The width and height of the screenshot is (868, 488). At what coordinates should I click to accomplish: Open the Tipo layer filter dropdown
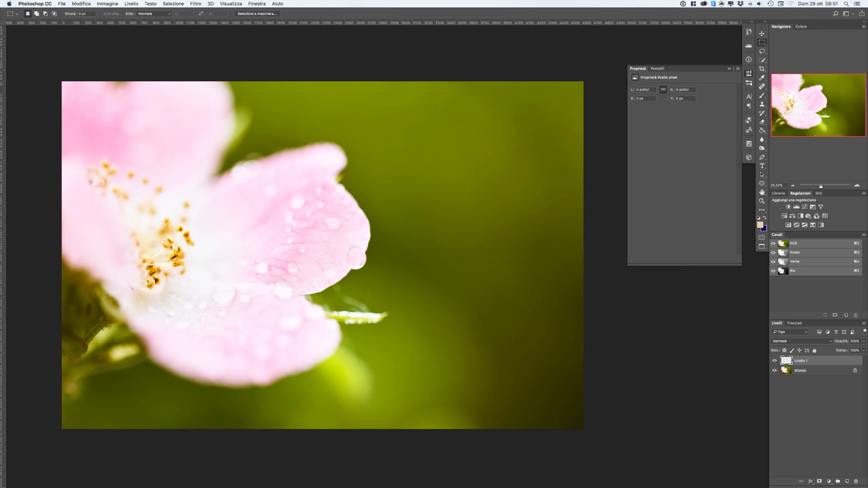point(790,332)
